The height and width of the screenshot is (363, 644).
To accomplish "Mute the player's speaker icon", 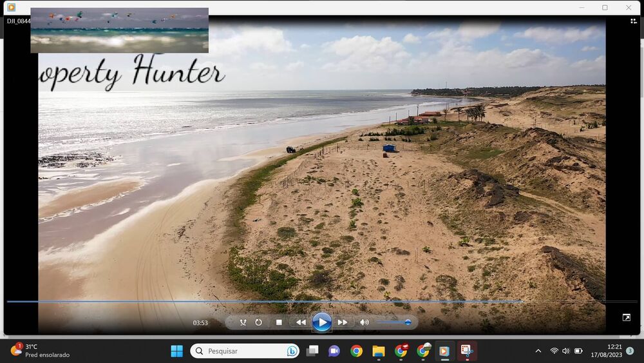I will [364, 322].
